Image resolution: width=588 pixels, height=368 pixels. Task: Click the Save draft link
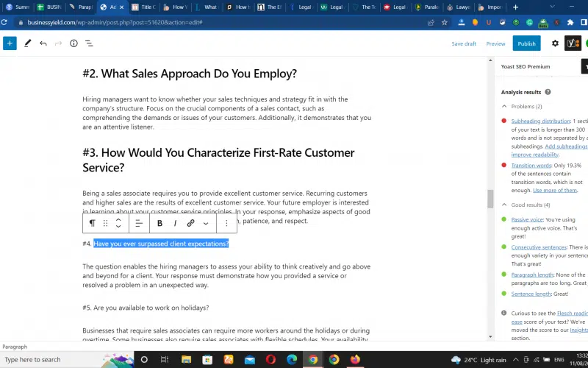click(464, 43)
